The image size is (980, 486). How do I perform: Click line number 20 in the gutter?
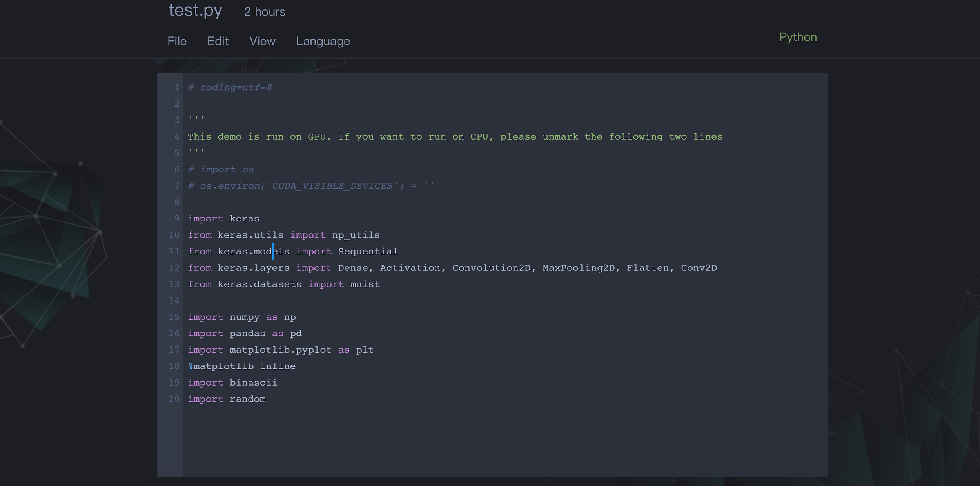tap(174, 399)
